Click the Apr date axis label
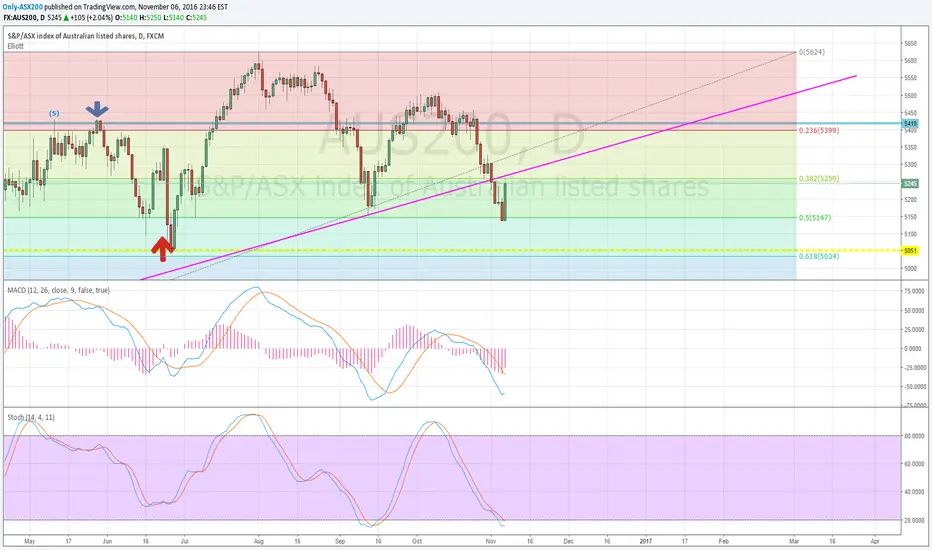 point(874,541)
